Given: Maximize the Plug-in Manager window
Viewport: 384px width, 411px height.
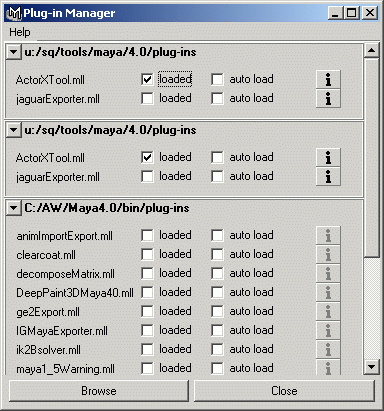Looking at the screenshot, I should click(x=351, y=13).
